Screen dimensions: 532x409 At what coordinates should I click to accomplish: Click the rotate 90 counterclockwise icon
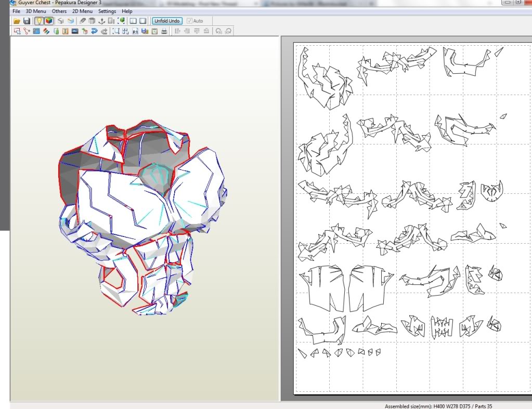(218, 31)
